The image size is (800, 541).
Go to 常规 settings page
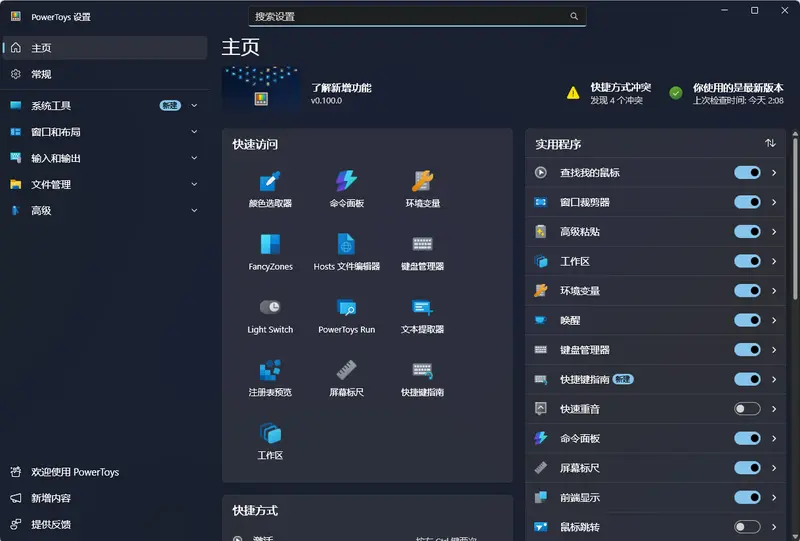(x=105, y=74)
